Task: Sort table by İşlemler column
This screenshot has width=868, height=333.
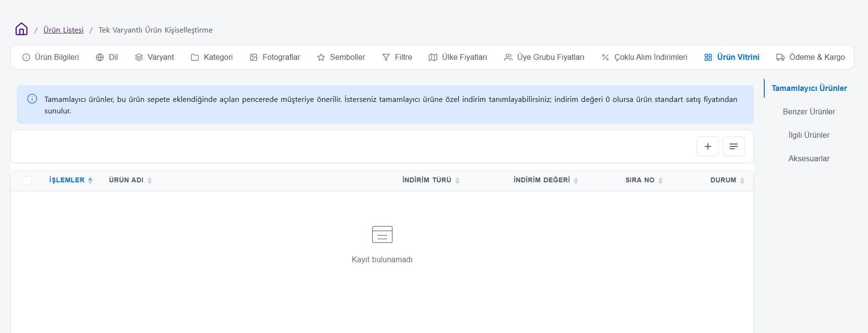Action: (71, 180)
